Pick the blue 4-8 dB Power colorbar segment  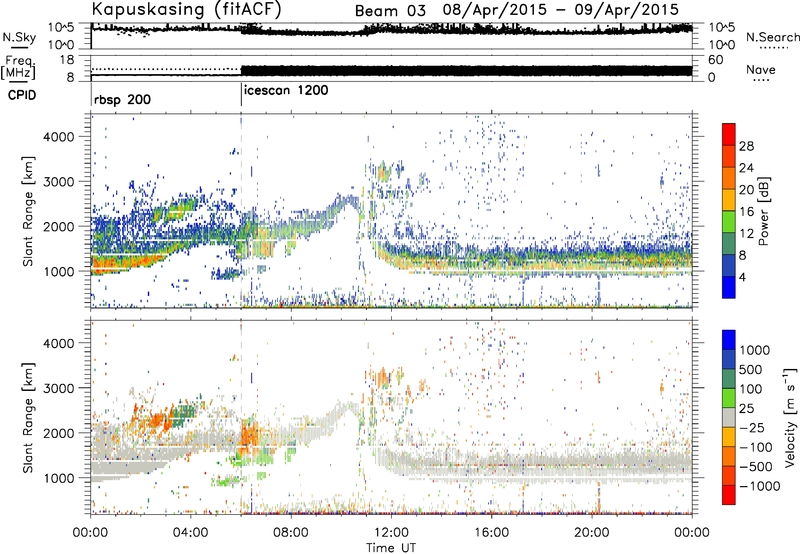pos(729,266)
